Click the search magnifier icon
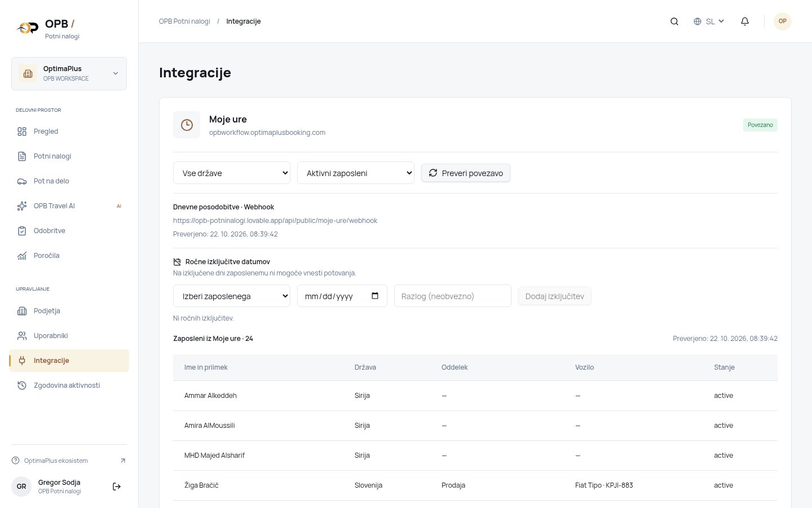The height and width of the screenshot is (508, 812). point(674,21)
